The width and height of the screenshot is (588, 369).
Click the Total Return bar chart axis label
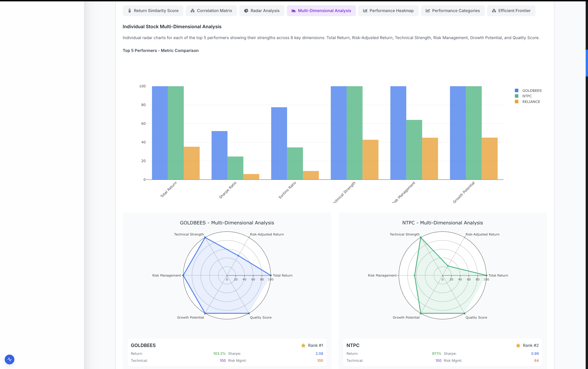(168, 189)
